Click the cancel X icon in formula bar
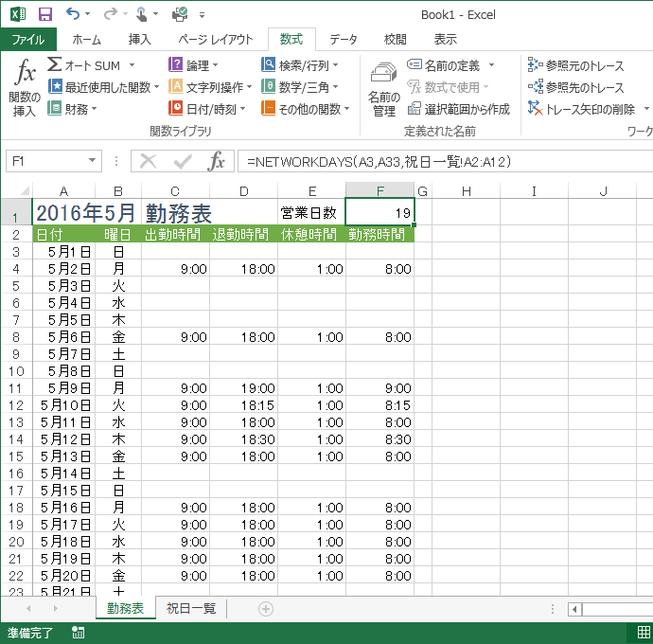This screenshot has width=653, height=644. pos(148,161)
